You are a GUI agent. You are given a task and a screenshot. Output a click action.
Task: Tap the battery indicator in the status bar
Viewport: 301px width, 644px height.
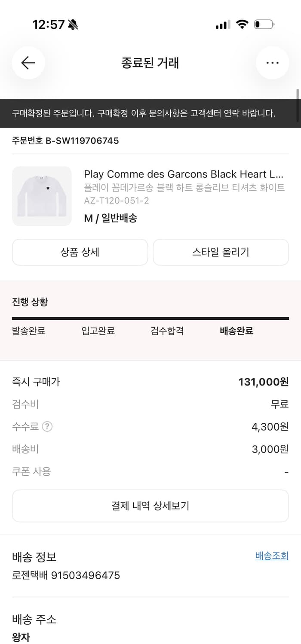pos(265,24)
